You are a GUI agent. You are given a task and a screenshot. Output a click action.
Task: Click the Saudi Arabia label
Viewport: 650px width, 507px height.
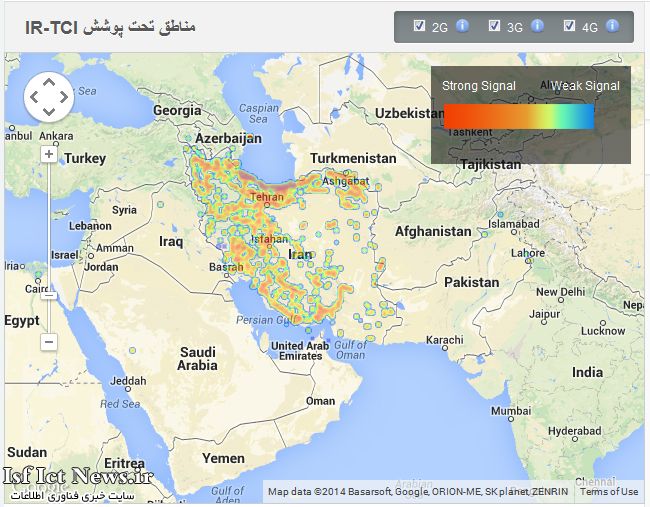point(197,359)
